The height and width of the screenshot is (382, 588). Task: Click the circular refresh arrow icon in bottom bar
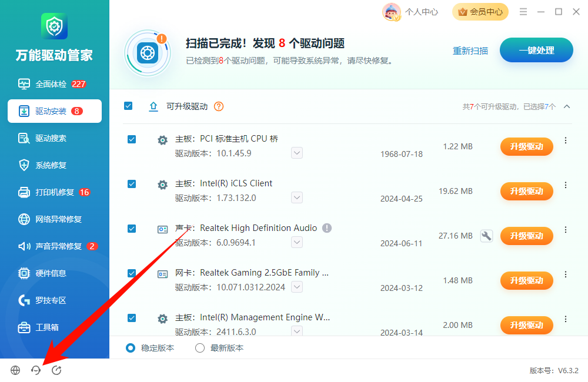point(56,370)
